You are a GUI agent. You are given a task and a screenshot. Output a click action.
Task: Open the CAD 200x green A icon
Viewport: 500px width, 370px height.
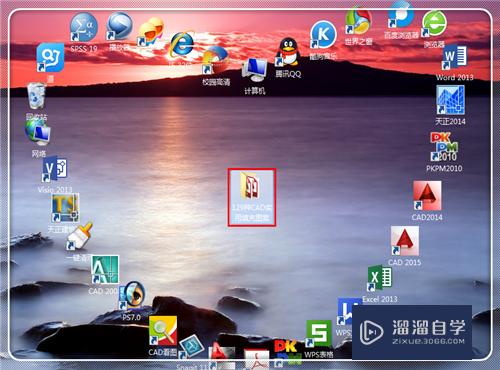click(105, 269)
